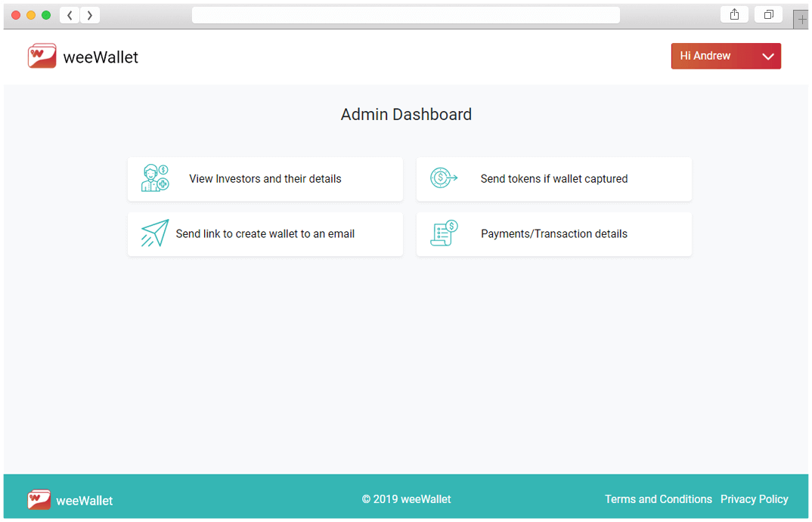Open a new browser tab with plus
The width and height of the screenshot is (812, 522).
(801, 20)
